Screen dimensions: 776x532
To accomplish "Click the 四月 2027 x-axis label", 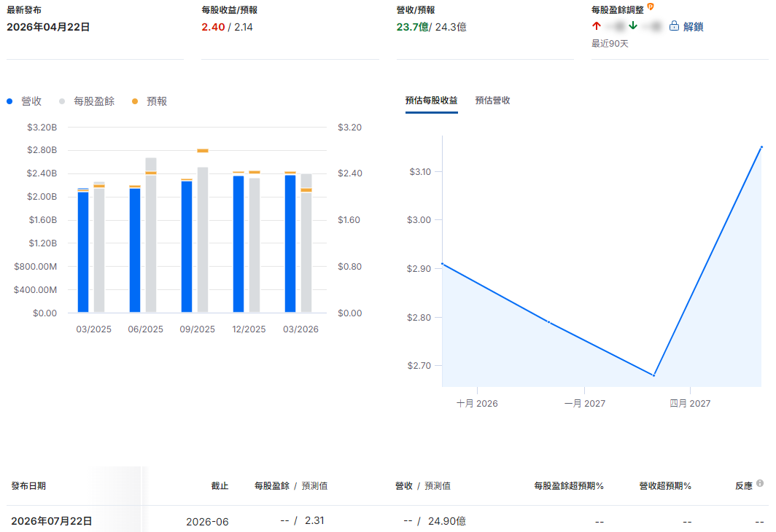I will click(x=690, y=404).
